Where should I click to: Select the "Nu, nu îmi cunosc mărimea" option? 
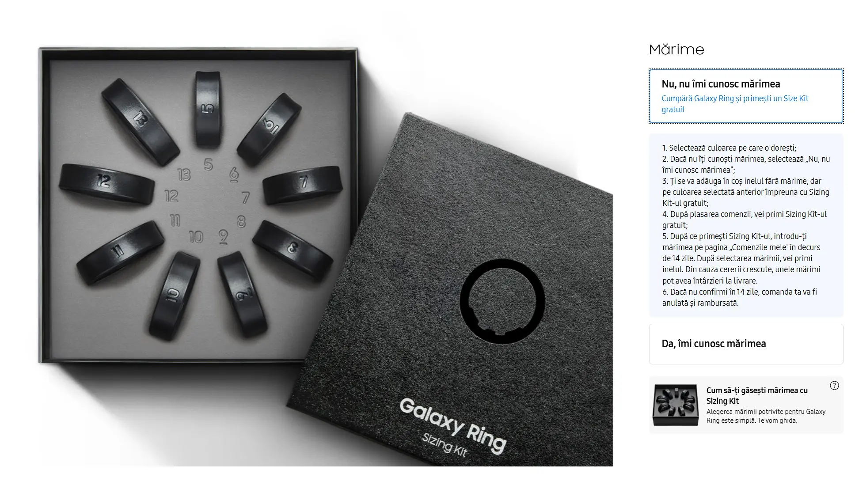click(746, 96)
